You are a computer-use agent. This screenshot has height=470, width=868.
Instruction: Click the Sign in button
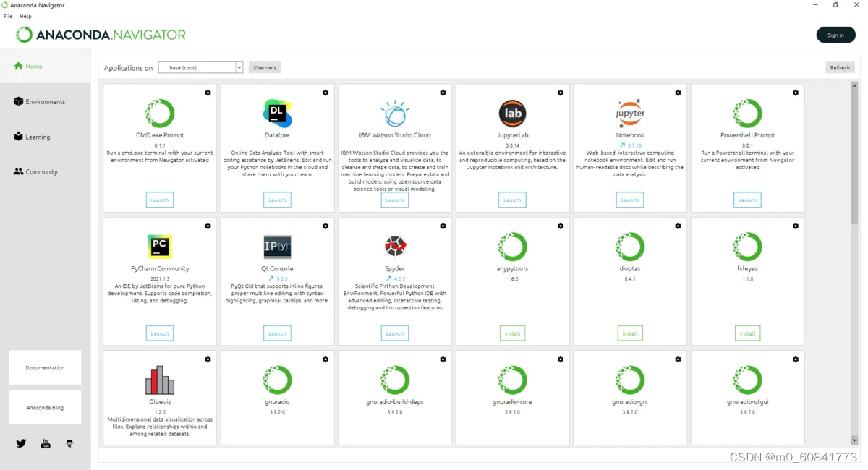835,35
